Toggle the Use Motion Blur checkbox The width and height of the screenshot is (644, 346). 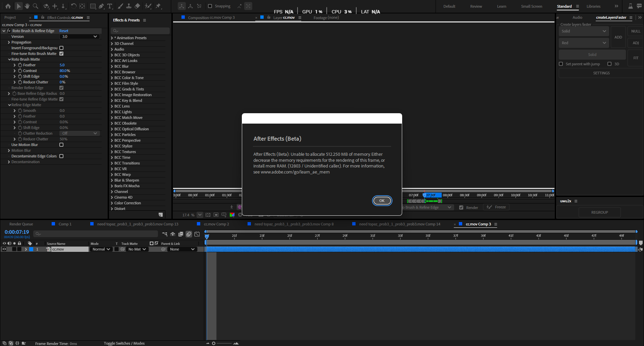[x=61, y=145]
